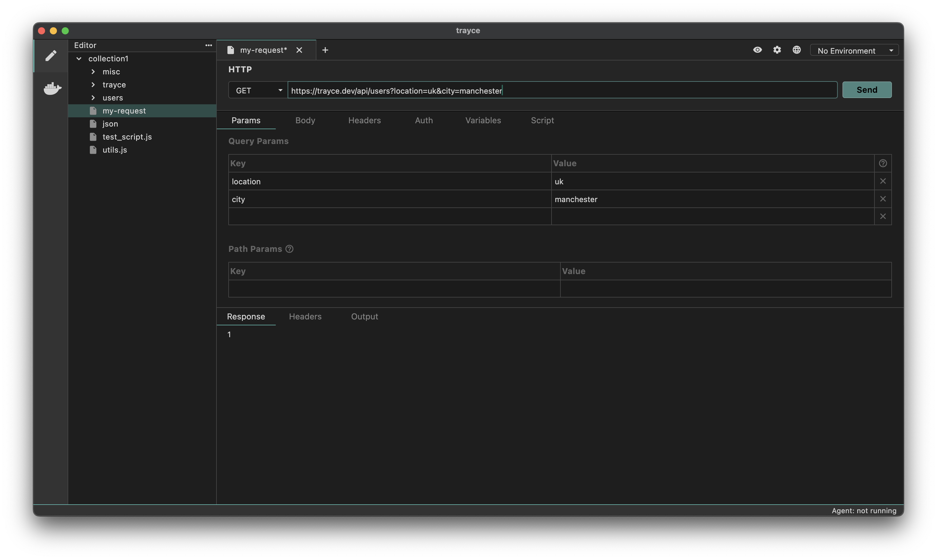This screenshot has height=560, width=937.
Task: Edit the uk value cell
Action: point(713,182)
